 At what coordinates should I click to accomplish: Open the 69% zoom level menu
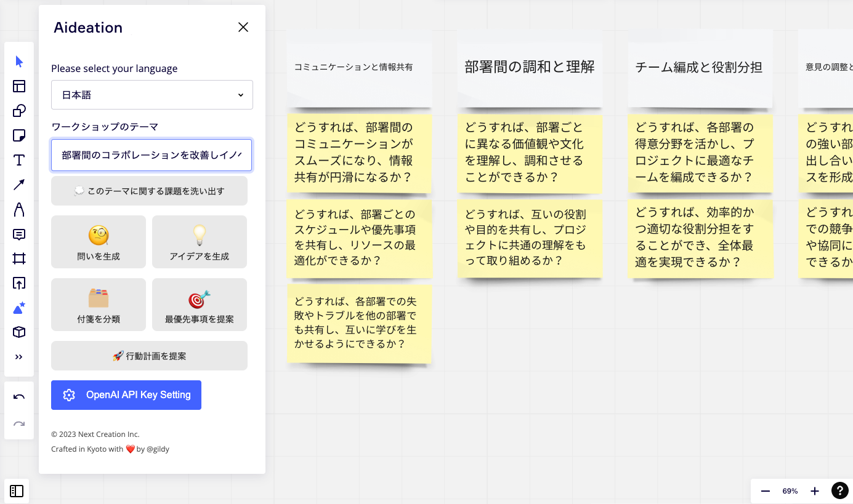coord(790,491)
